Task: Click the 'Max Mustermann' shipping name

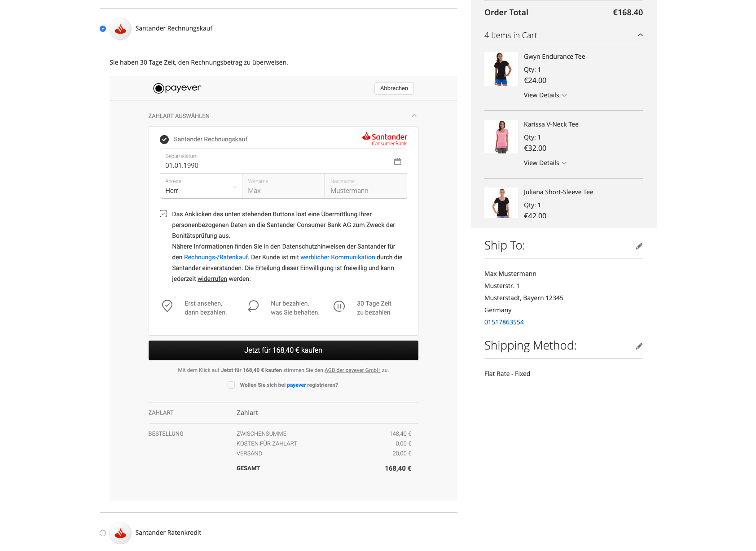Action: 510,274
